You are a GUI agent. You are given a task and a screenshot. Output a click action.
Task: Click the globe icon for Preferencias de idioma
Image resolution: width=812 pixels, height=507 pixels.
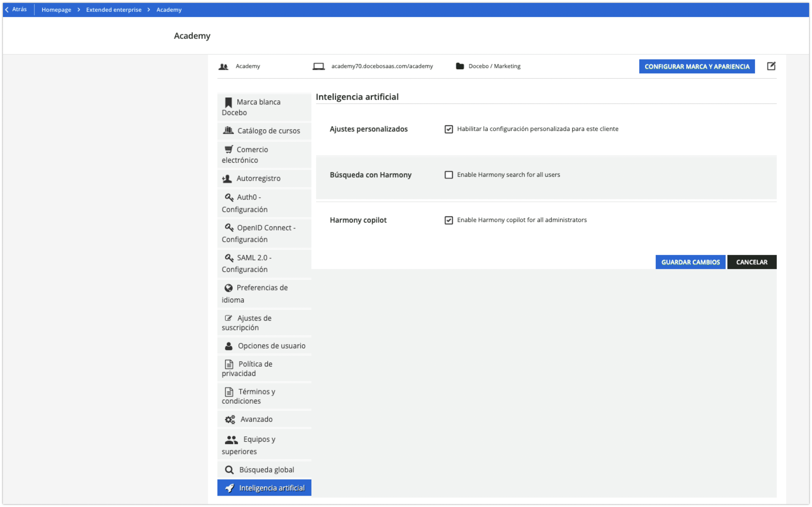coord(228,287)
